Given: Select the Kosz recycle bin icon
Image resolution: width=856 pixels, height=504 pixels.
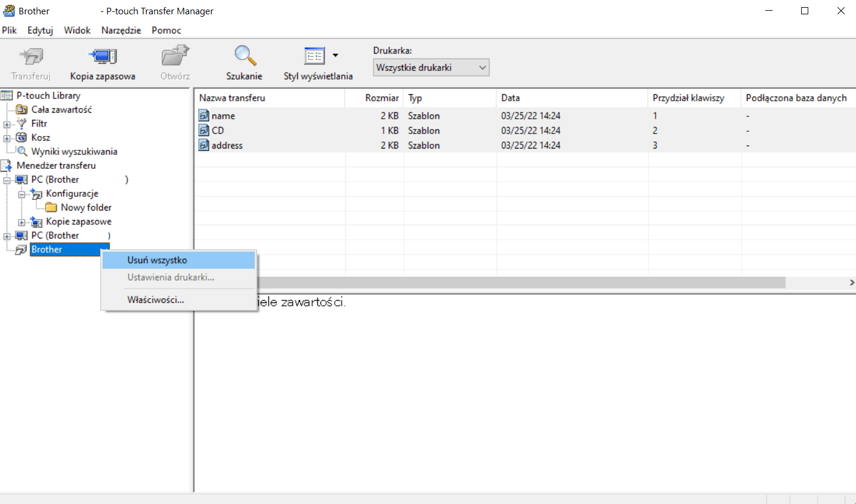Looking at the screenshot, I should coord(21,137).
